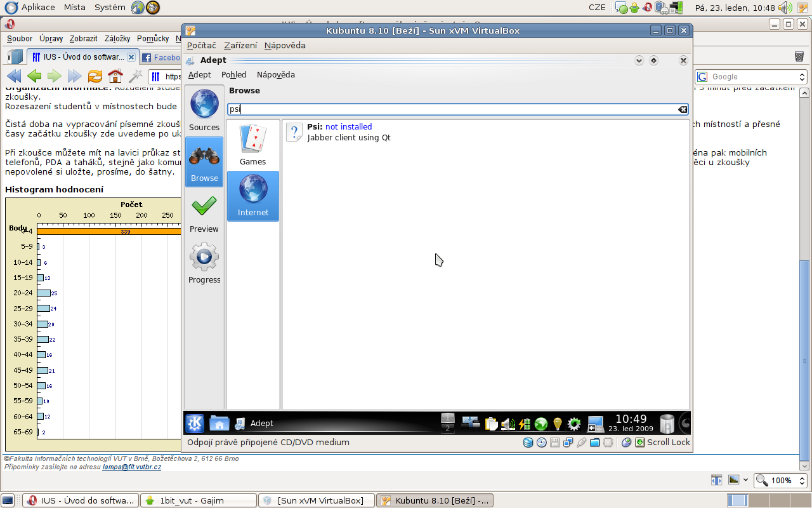The height and width of the screenshot is (508, 812).
Task: Open Adept Pohled menu
Action: click(233, 74)
